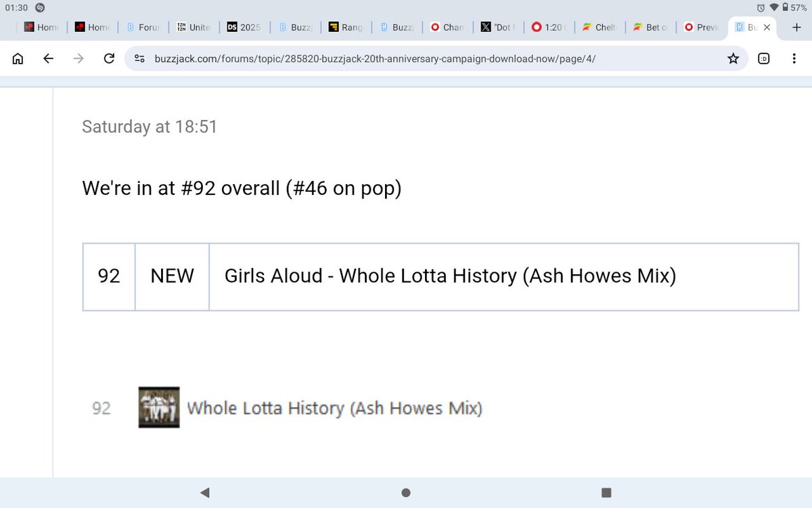The image size is (812, 508).
Task: Tap the 01:30 clock in status bar
Action: pos(16,7)
